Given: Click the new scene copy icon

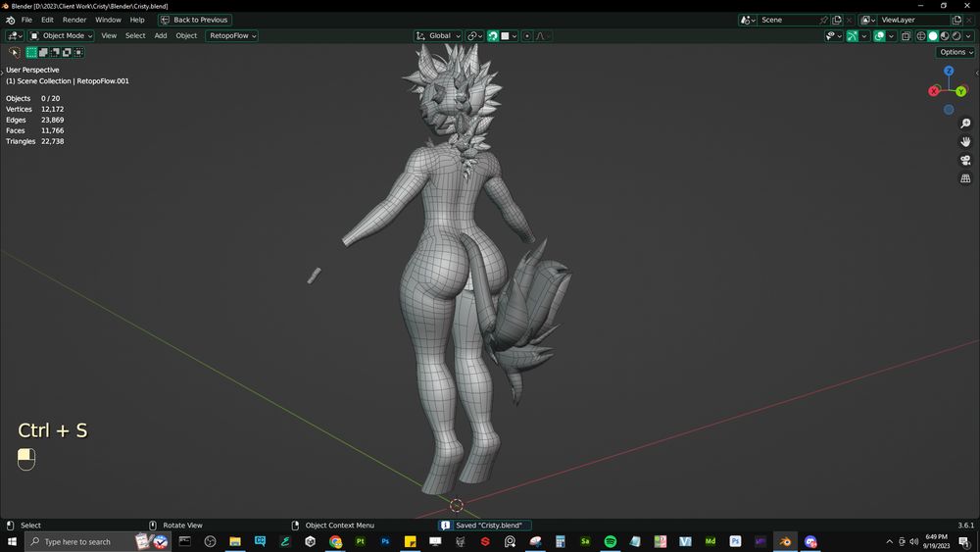Looking at the screenshot, I should pos(837,20).
